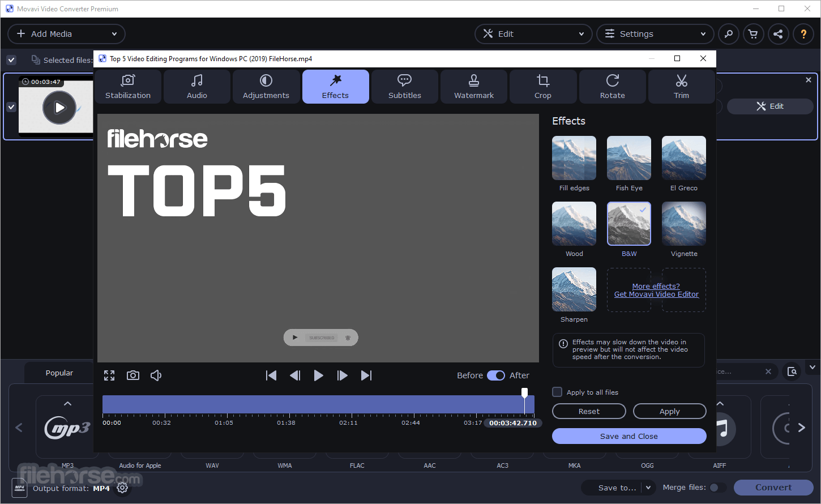Click the Convert button
Image resolution: width=821 pixels, height=504 pixels.
[x=773, y=488]
